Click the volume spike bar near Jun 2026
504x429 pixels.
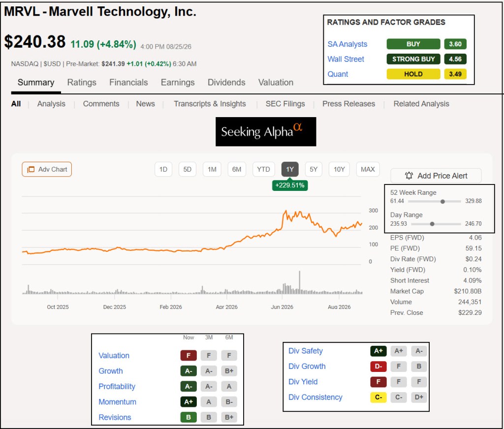pos(300,282)
